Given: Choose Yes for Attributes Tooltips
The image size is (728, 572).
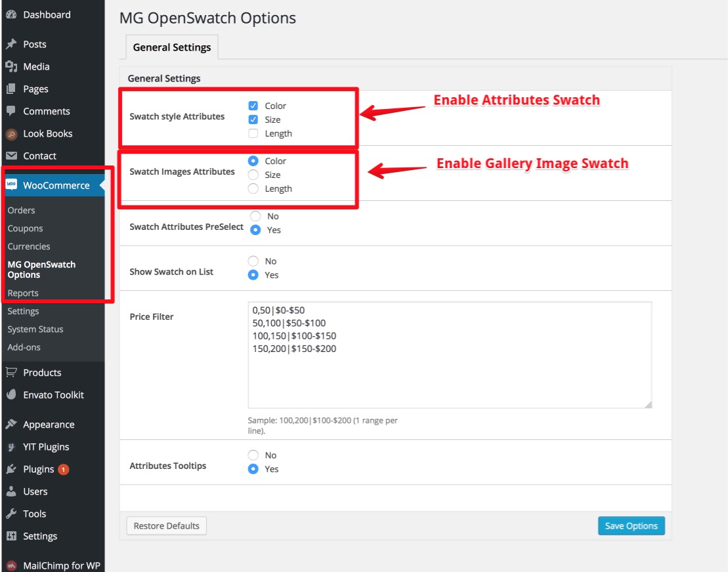Looking at the screenshot, I should pos(253,469).
